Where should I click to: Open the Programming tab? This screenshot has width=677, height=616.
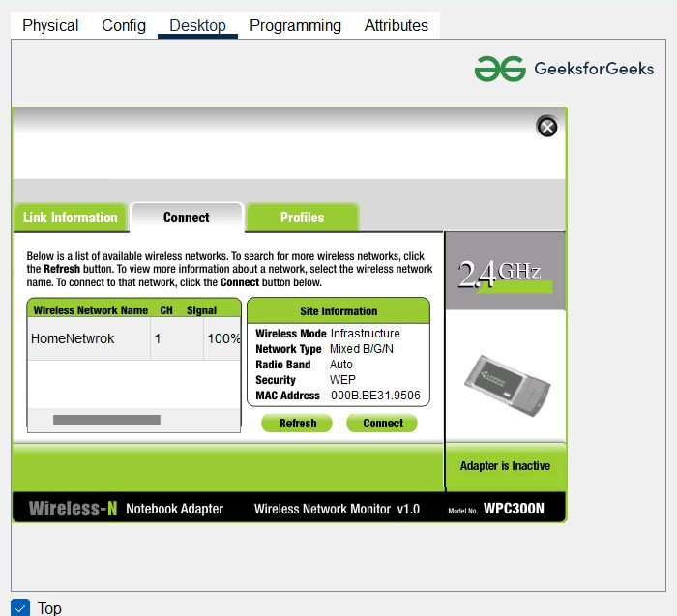[x=295, y=25]
